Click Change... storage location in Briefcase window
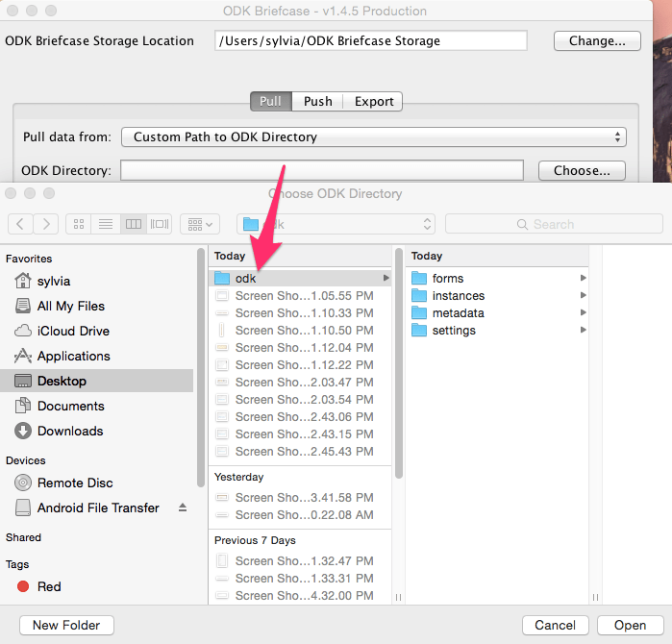The image size is (672, 644). (597, 40)
